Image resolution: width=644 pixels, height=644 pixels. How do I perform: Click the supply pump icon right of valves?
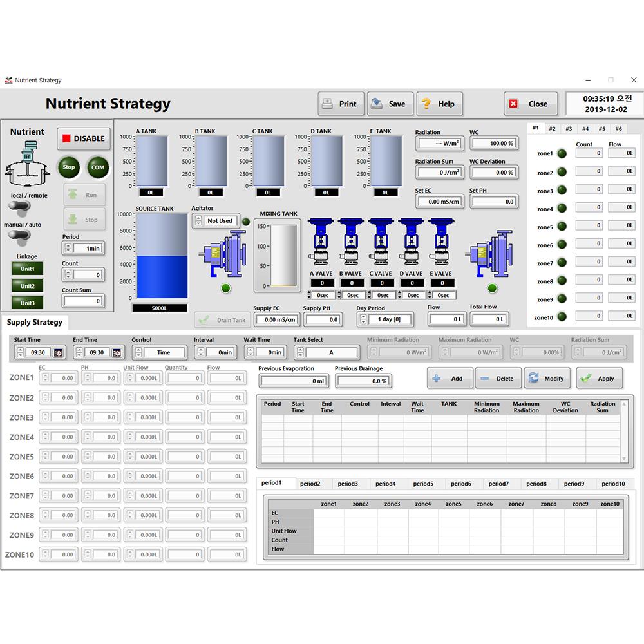[491, 255]
